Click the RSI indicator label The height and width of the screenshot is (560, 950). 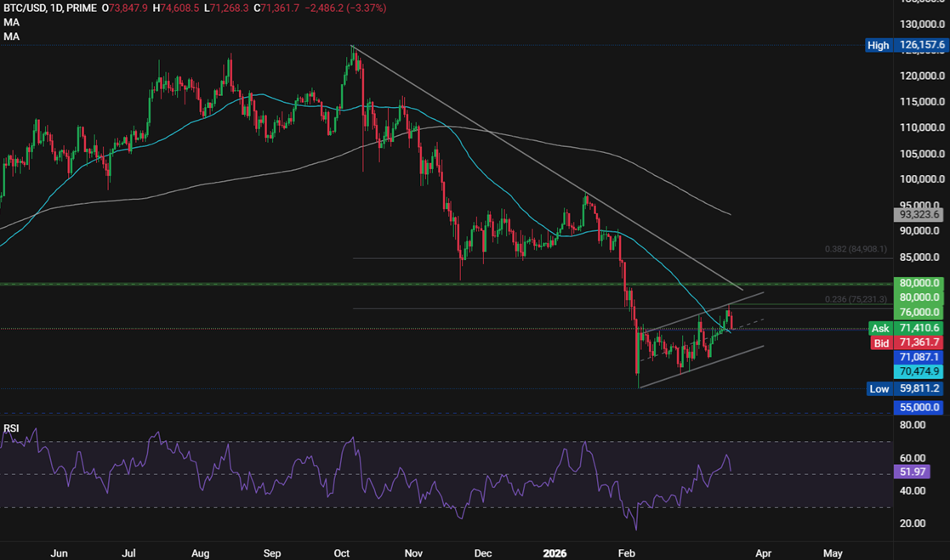point(12,429)
